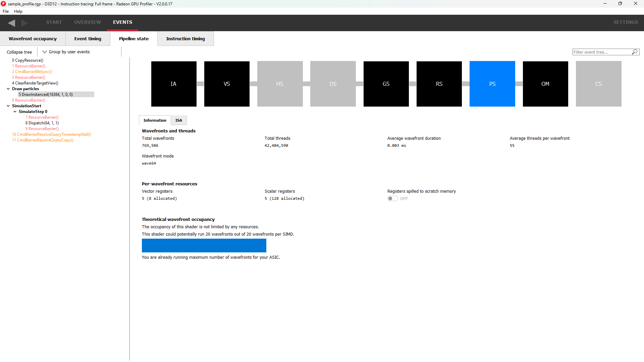The image size is (644, 362).
Task: Open the Group by user events dropdown
Action: point(66,52)
